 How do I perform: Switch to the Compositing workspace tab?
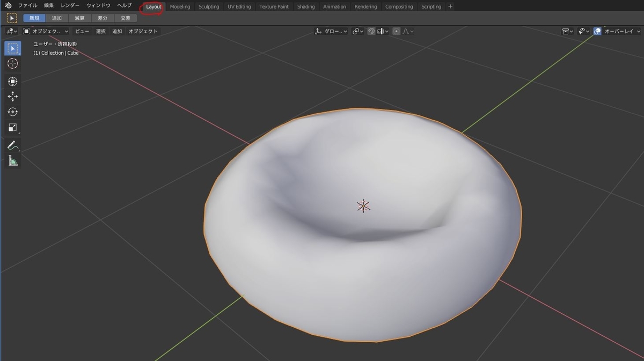point(399,7)
